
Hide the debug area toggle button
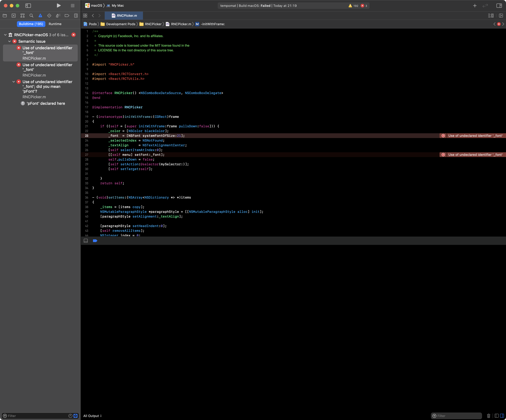[86, 241]
